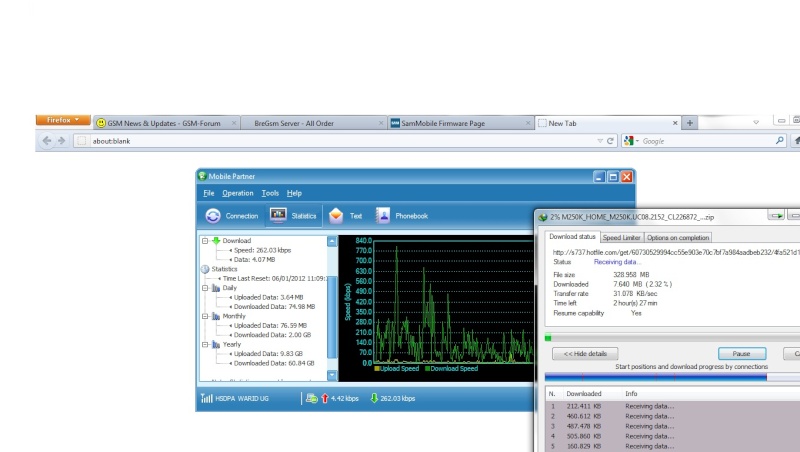Click the connections progress bar

click(x=672, y=377)
